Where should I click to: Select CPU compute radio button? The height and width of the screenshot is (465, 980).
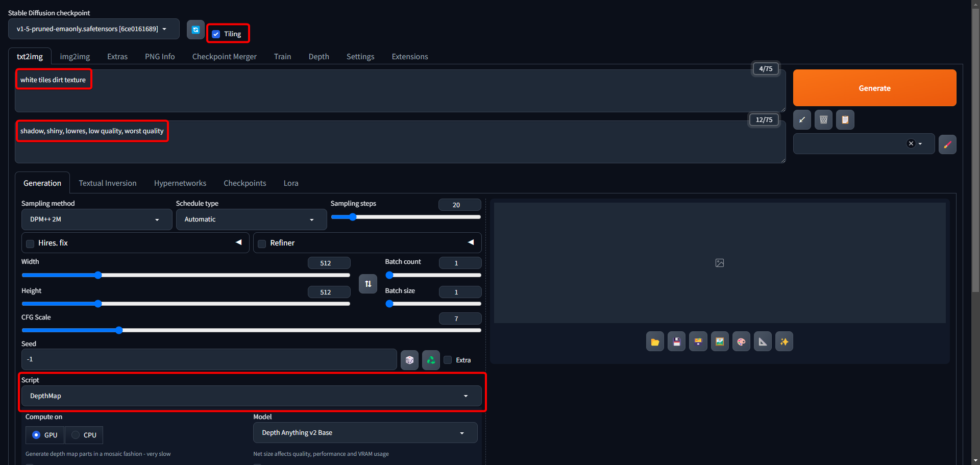click(x=76, y=435)
